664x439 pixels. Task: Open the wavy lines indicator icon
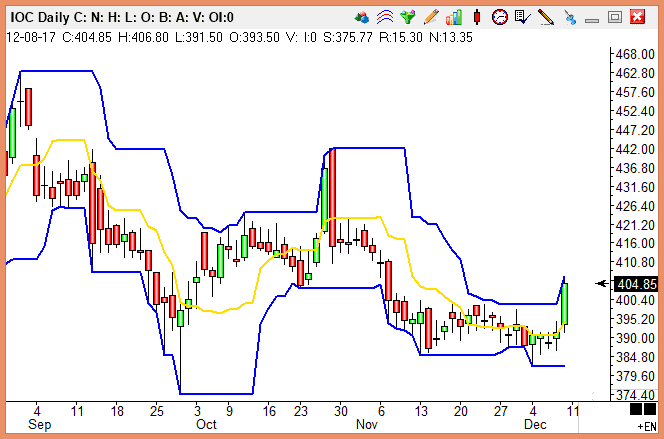click(x=385, y=16)
